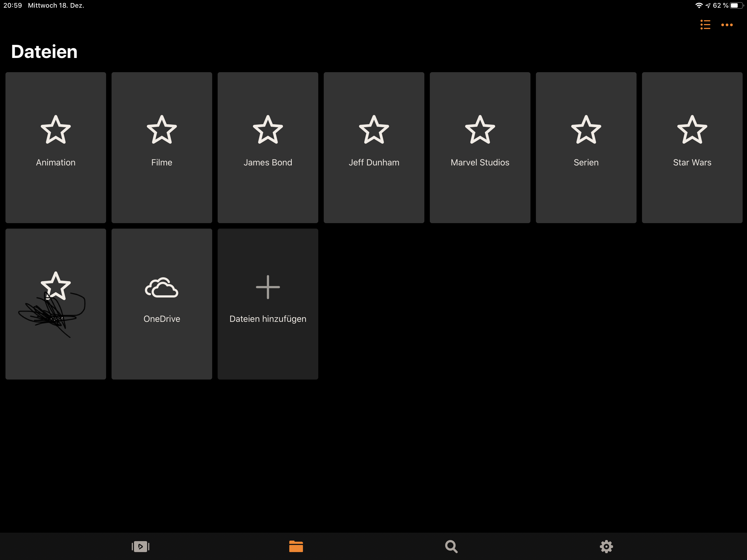
Task: Tap the Filme folder star icon
Action: 162,130
